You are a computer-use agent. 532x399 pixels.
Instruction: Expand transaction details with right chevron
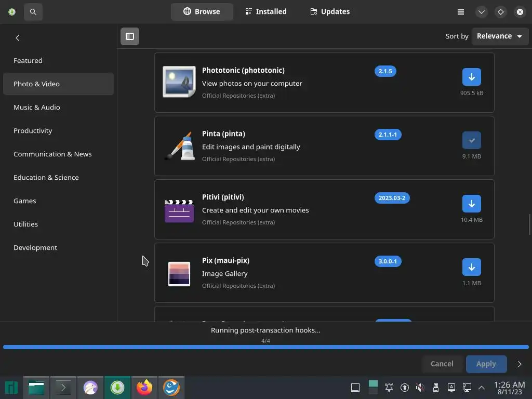tap(520, 364)
